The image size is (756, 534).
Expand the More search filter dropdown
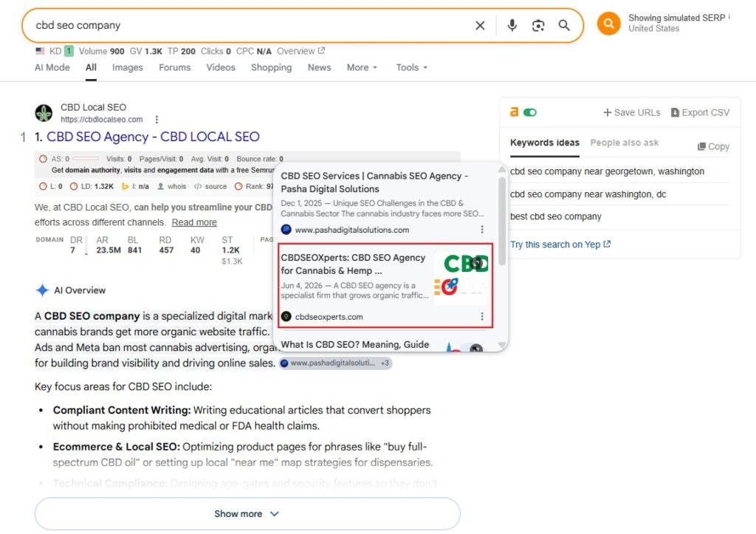(x=362, y=67)
